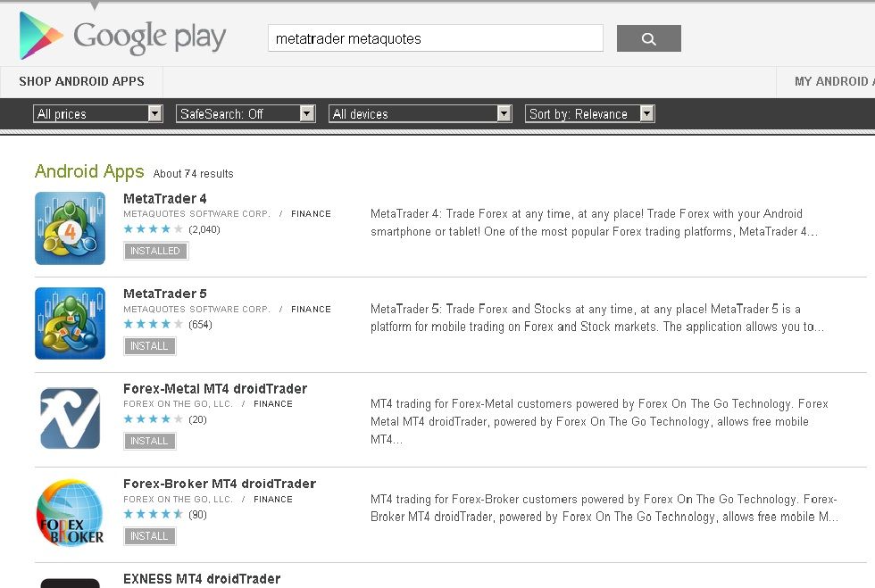Click MetaQuotes Software Corp. under MetaTrader 4
This screenshot has height=588, width=875.
pyautogui.click(x=196, y=213)
